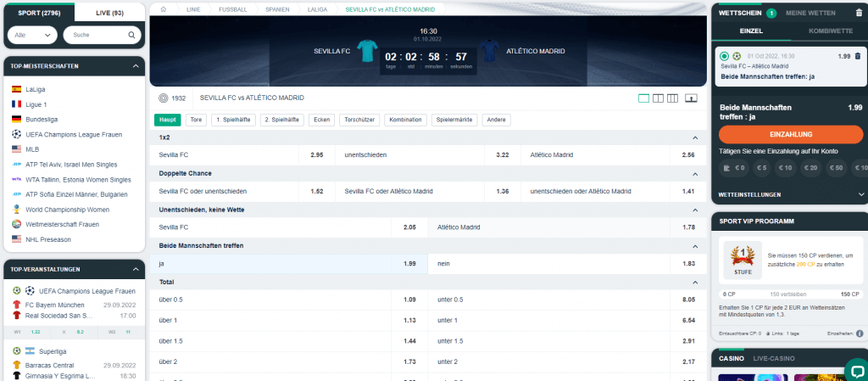Click the Argentina flag next to Superliga
868x381 pixels.
(x=31, y=351)
